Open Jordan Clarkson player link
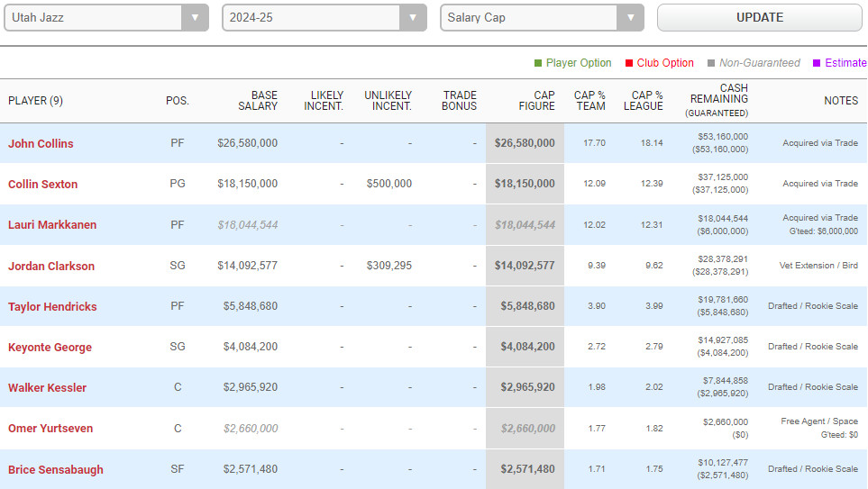The image size is (868, 489). [51, 266]
